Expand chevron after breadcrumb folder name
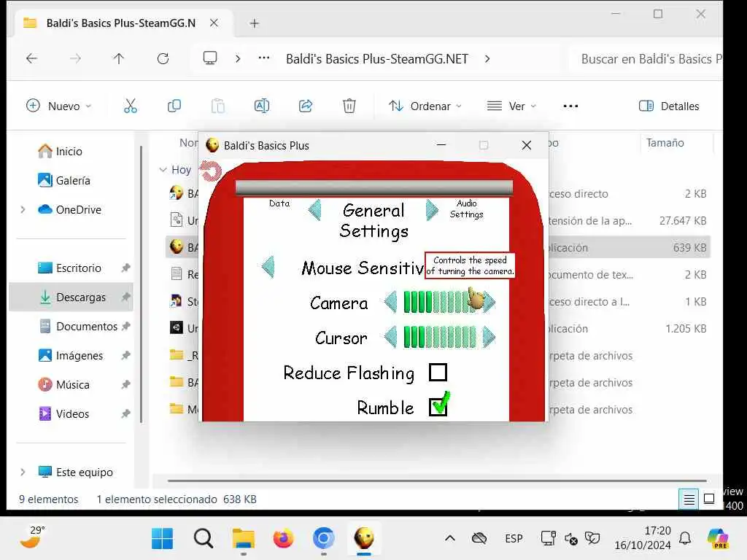 487,58
